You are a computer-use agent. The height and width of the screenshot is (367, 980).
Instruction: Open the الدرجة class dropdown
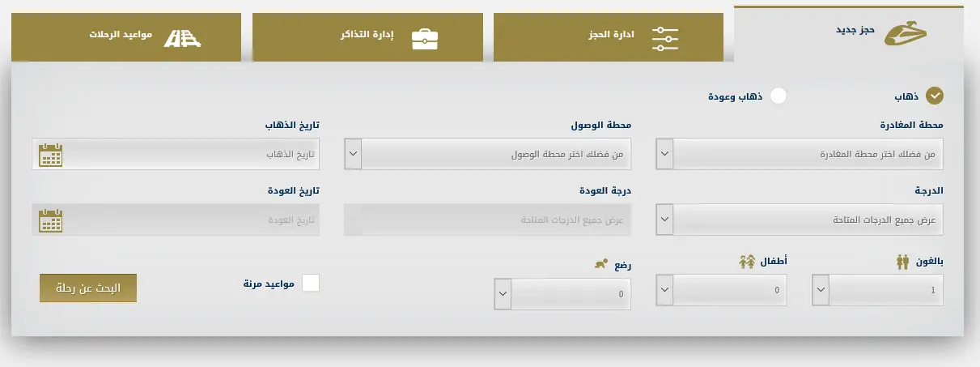[800, 220]
